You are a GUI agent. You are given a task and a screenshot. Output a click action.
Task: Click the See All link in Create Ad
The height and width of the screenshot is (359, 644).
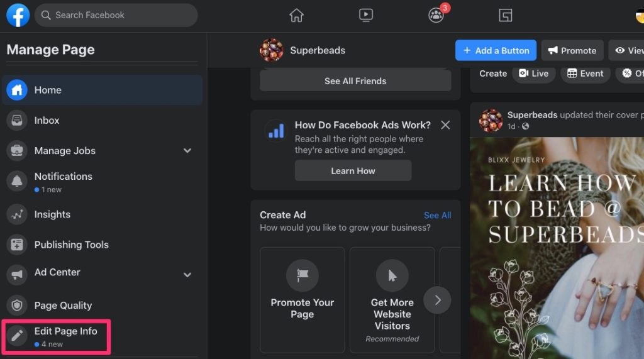(438, 215)
